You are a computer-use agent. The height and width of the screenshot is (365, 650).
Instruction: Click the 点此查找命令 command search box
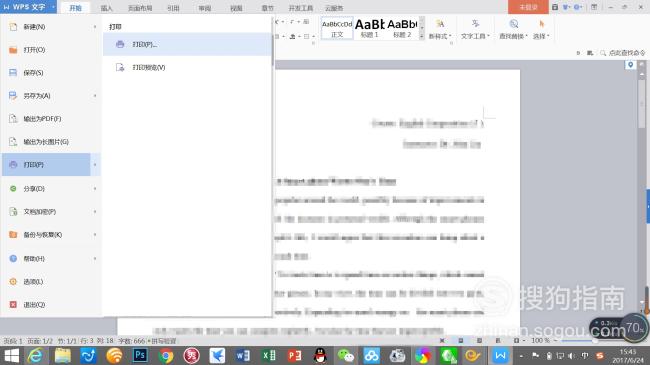(623, 53)
